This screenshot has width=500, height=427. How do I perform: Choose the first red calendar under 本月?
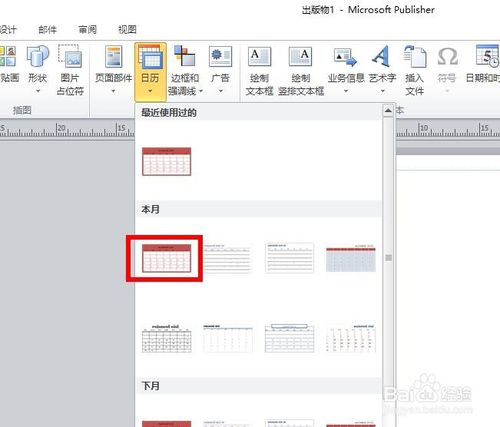click(x=166, y=258)
